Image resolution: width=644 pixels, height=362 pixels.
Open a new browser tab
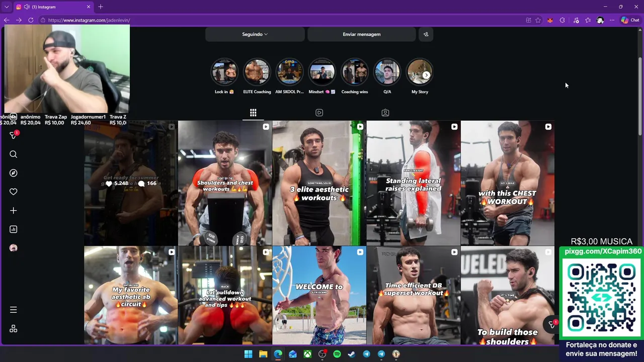pos(101,7)
